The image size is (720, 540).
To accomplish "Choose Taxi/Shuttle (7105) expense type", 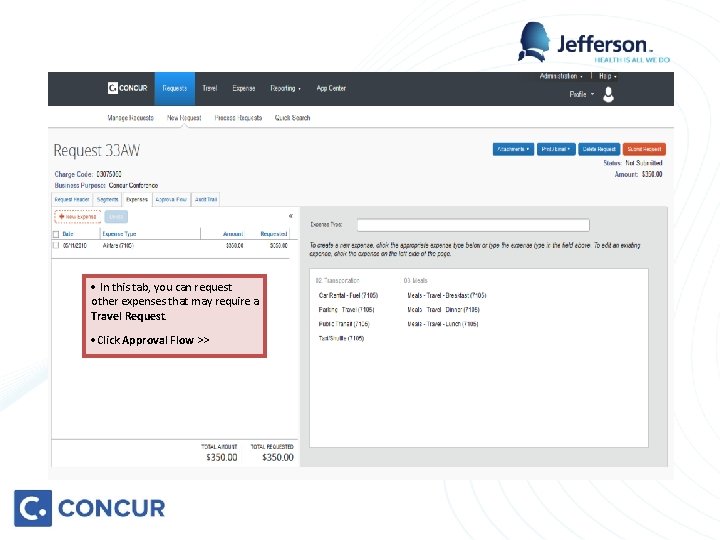I will (x=341, y=338).
